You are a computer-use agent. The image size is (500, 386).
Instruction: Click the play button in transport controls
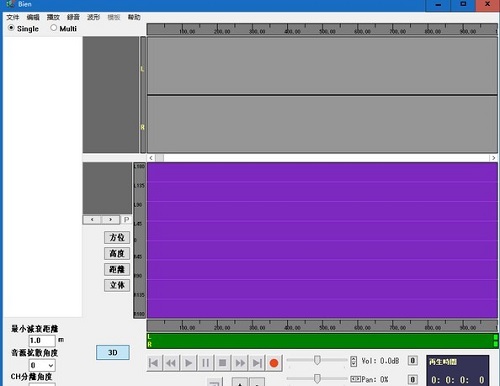tap(188, 363)
